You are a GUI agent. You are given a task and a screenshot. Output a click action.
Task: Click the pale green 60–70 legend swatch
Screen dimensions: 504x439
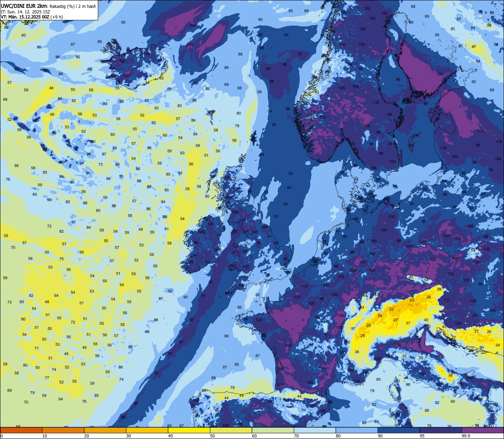tap(273, 430)
